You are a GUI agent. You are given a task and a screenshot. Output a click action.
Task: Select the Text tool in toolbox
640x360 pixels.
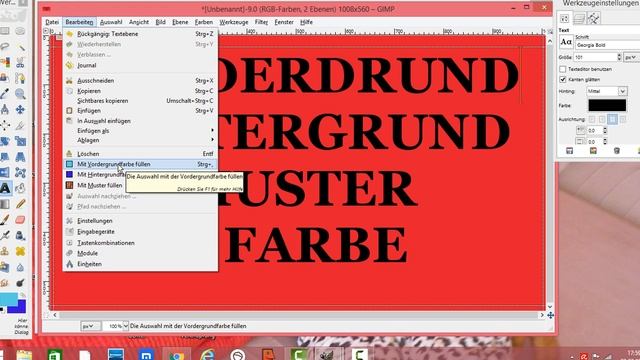4,188
